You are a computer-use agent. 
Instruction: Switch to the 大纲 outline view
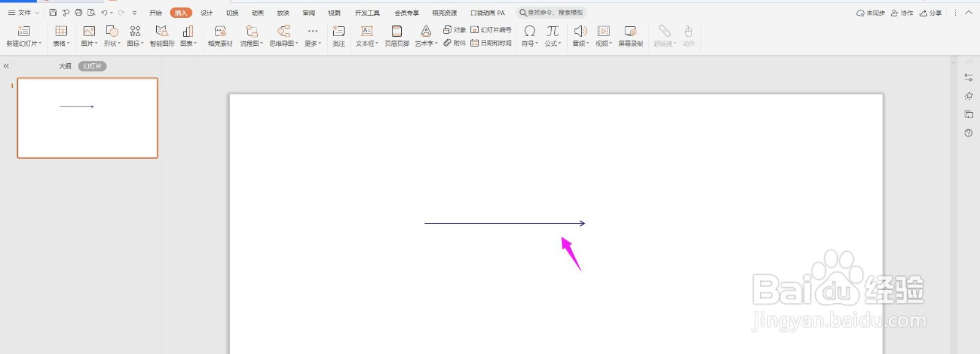65,66
